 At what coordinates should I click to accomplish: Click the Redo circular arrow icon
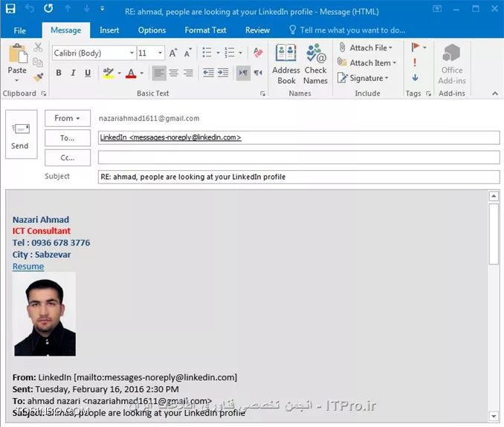[x=48, y=8]
